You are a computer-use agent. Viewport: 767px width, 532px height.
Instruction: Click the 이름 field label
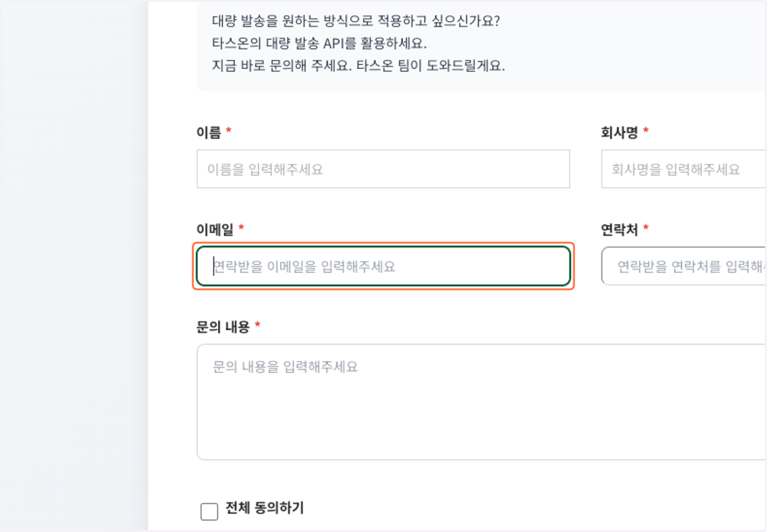pos(209,132)
